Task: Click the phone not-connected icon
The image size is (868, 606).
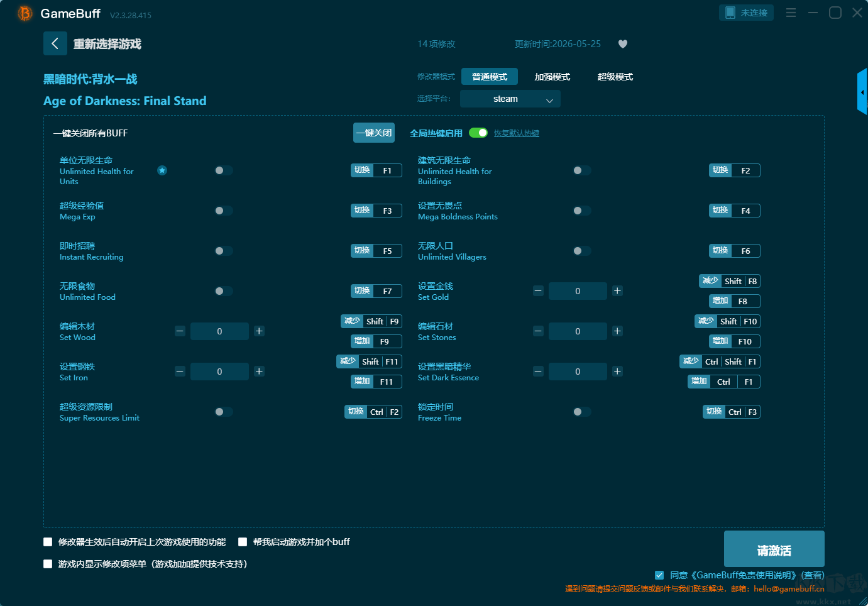Action: (730, 13)
